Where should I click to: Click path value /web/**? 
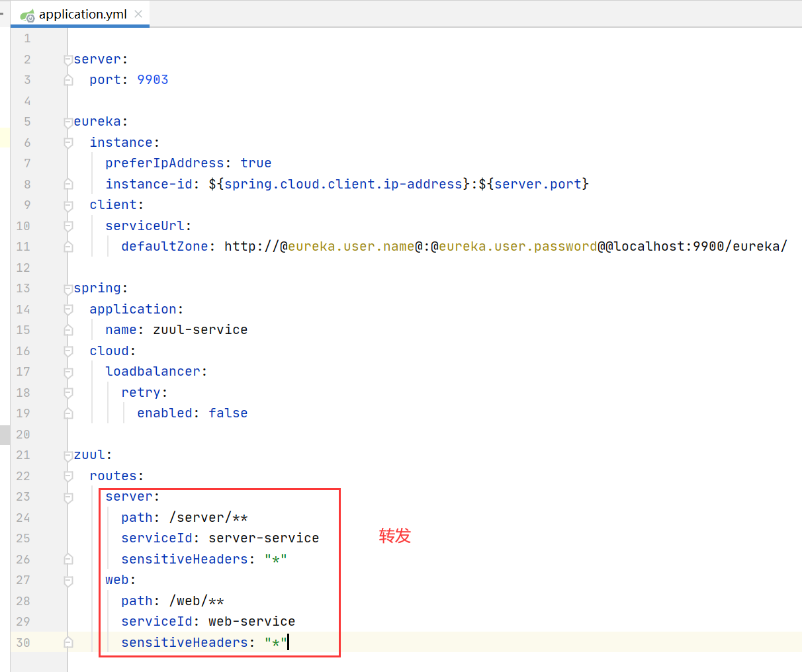click(197, 601)
